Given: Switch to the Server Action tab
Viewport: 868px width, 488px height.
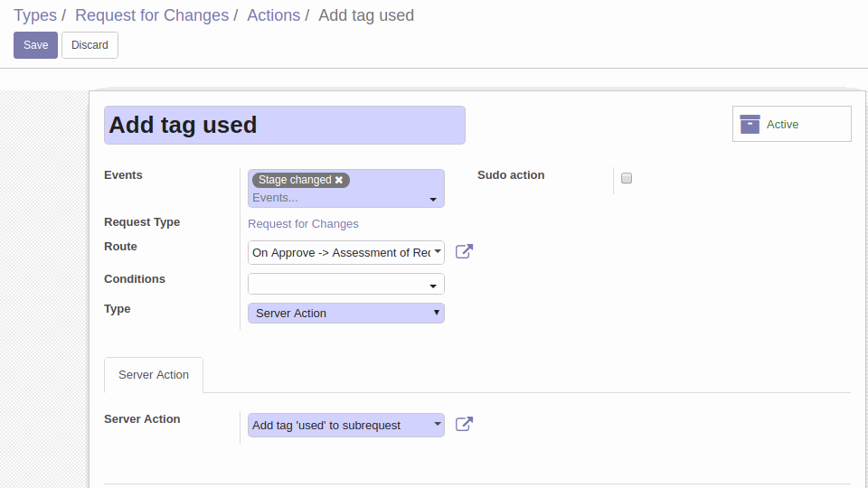Looking at the screenshot, I should point(154,374).
